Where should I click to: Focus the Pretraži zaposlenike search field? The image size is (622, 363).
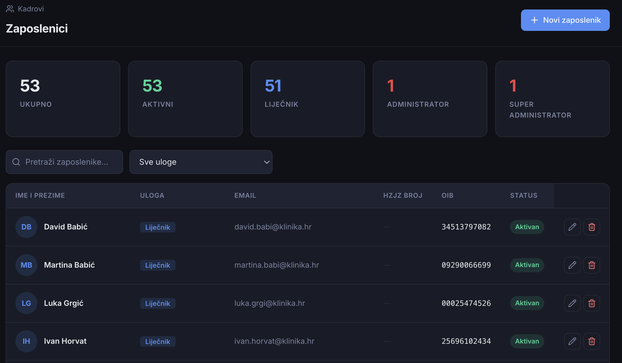pyautogui.click(x=64, y=162)
